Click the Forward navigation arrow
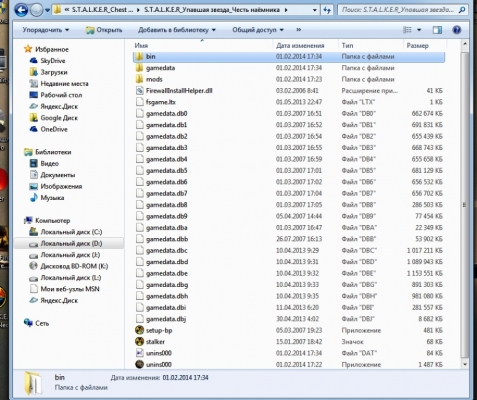This screenshot has height=400, width=477. [36, 10]
